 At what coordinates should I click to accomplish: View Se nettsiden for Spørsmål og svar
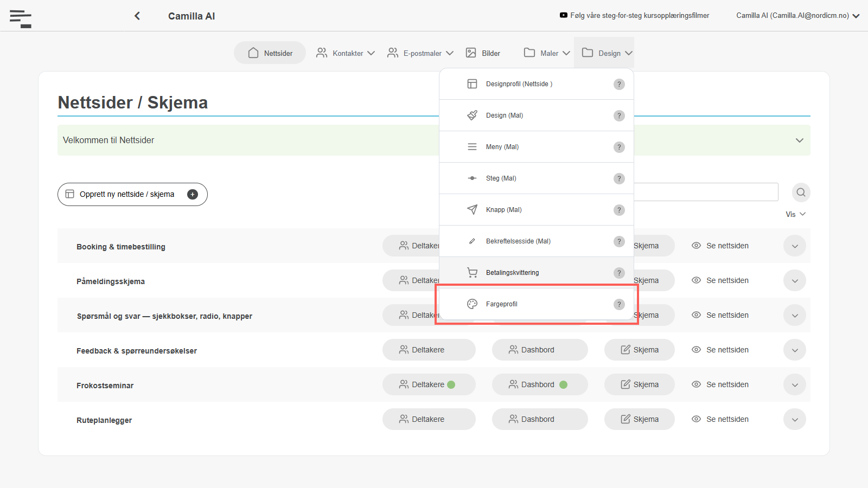(720, 315)
